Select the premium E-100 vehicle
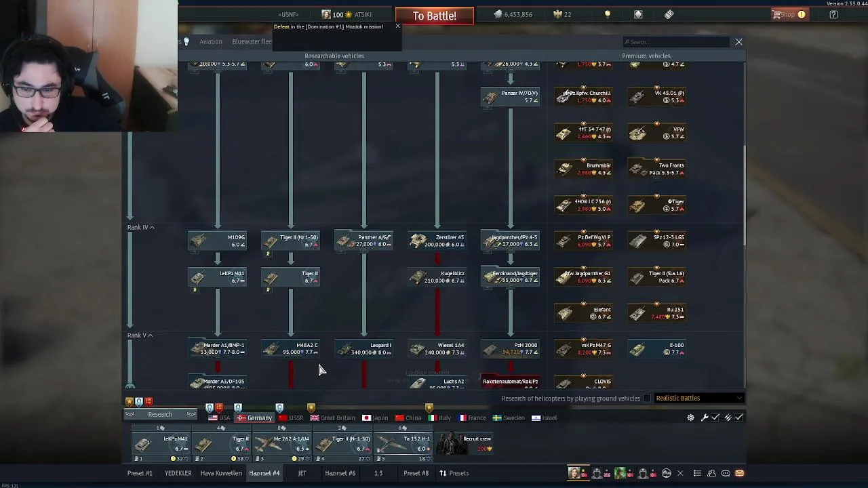This screenshot has height=488, width=868. pyautogui.click(x=657, y=348)
